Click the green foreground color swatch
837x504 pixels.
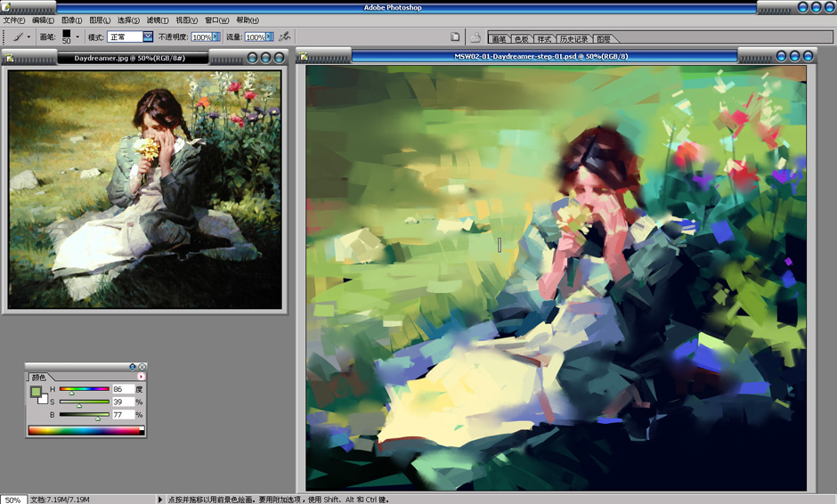[x=36, y=392]
